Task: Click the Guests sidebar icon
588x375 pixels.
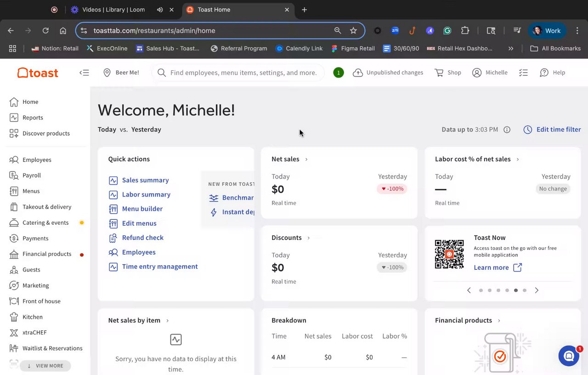Action: click(x=14, y=270)
